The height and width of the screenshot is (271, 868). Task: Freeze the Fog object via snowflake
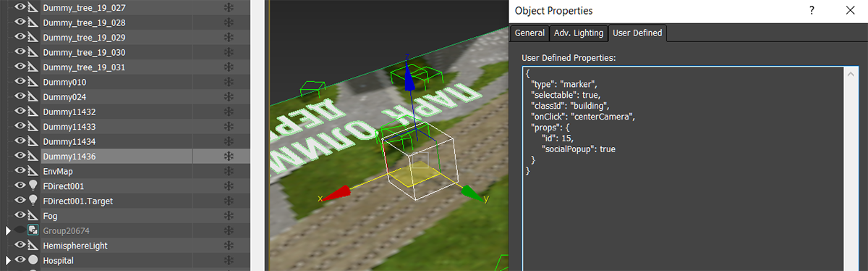click(x=229, y=215)
